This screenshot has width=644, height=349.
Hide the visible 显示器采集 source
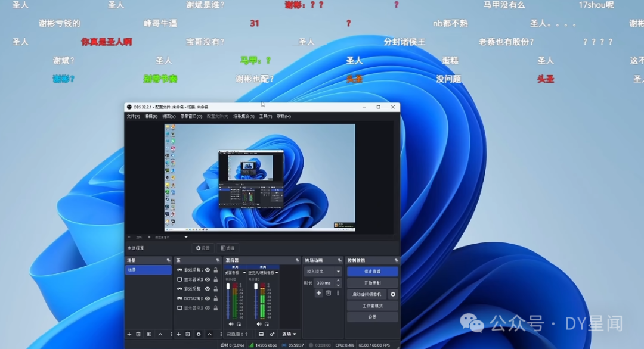coord(208,279)
